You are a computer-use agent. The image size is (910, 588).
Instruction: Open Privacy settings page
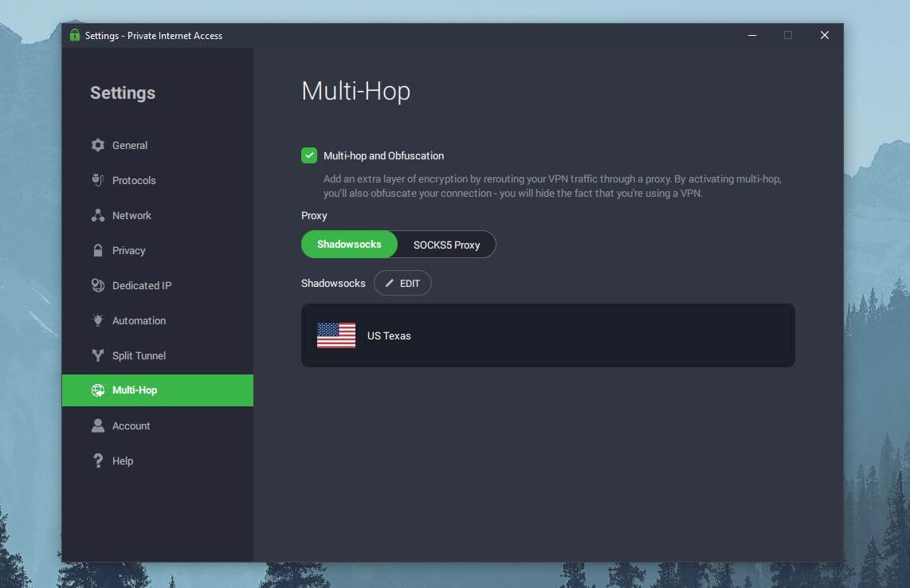[158, 250]
